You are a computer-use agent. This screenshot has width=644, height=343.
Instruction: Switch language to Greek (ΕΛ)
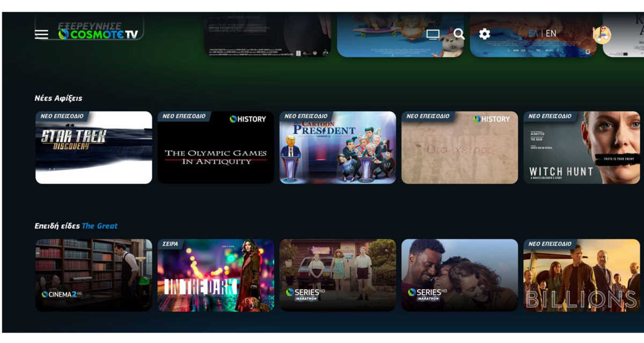[x=533, y=33]
